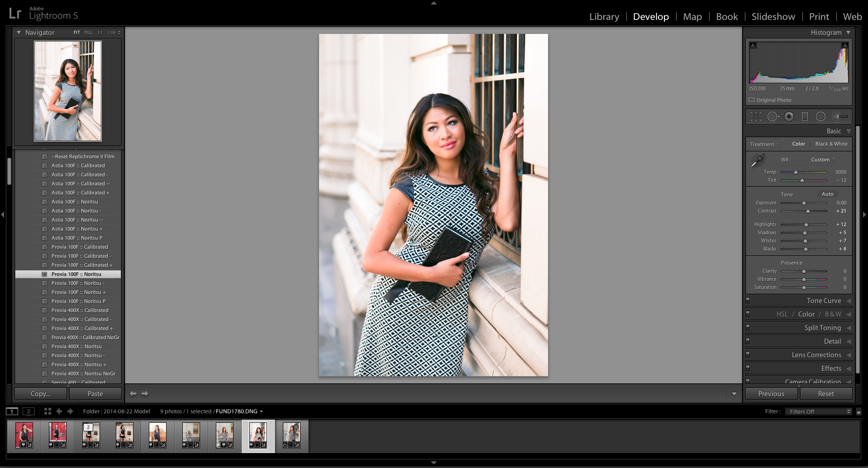868x468 pixels.
Task: Open the WB Custom preset dropdown
Action: (x=823, y=160)
